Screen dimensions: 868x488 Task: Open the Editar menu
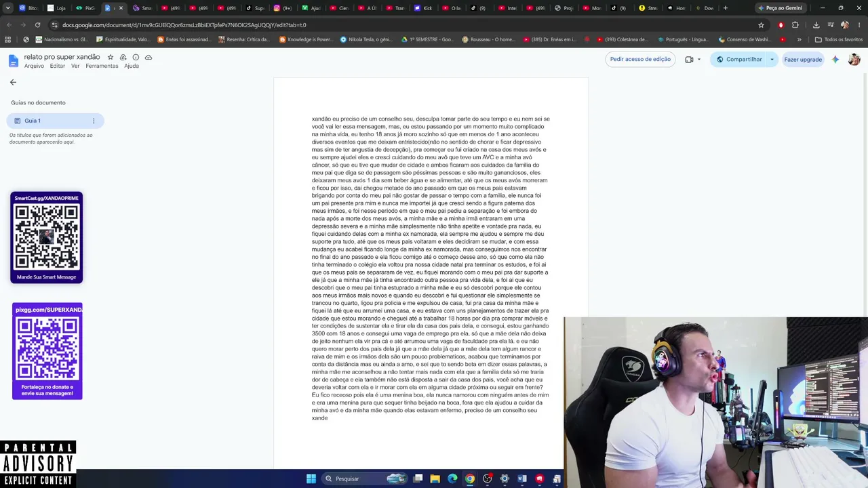click(58, 66)
